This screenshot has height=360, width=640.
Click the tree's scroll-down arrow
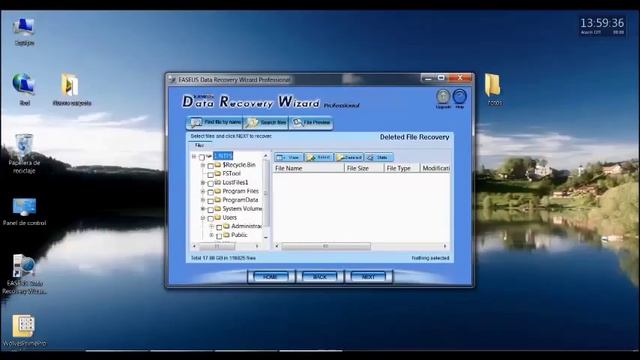[266, 237]
